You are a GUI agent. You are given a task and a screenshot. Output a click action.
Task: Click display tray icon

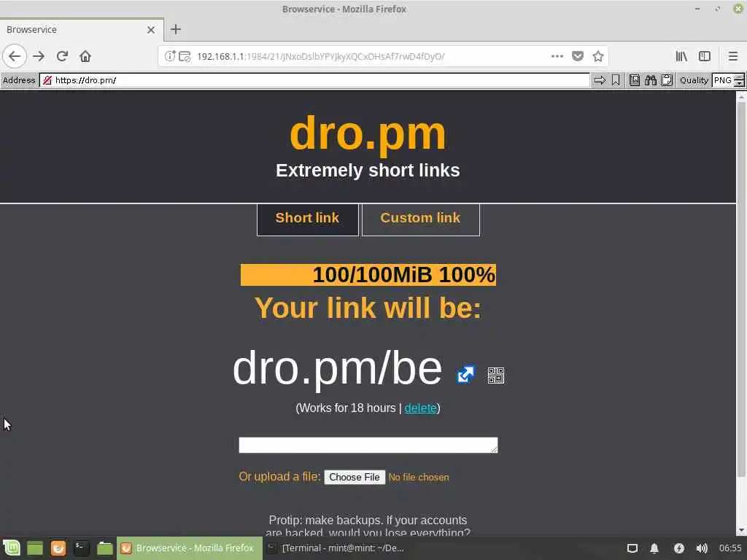coord(632,548)
